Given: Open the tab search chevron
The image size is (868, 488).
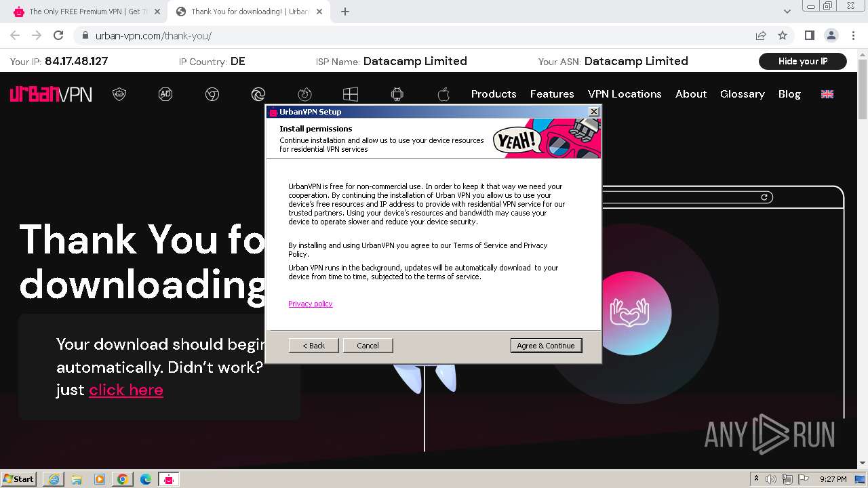Looking at the screenshot, I should point(787,12).
